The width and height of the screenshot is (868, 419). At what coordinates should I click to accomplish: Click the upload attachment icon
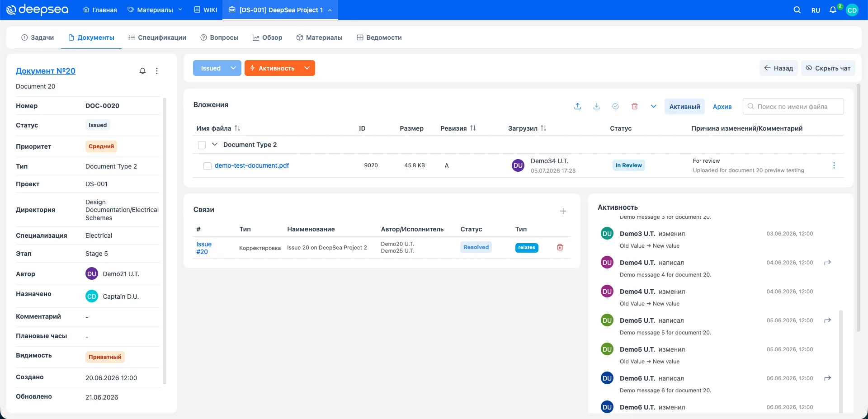[x=577, y=106]
